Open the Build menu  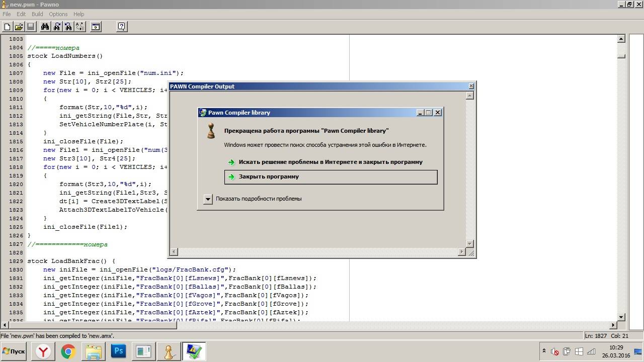(x=37, y=14)
